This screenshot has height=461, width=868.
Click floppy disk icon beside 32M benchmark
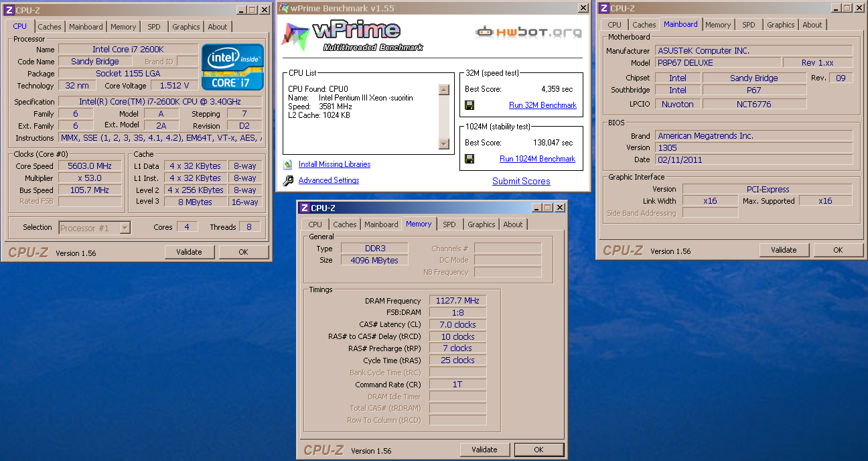coord(469,105)
